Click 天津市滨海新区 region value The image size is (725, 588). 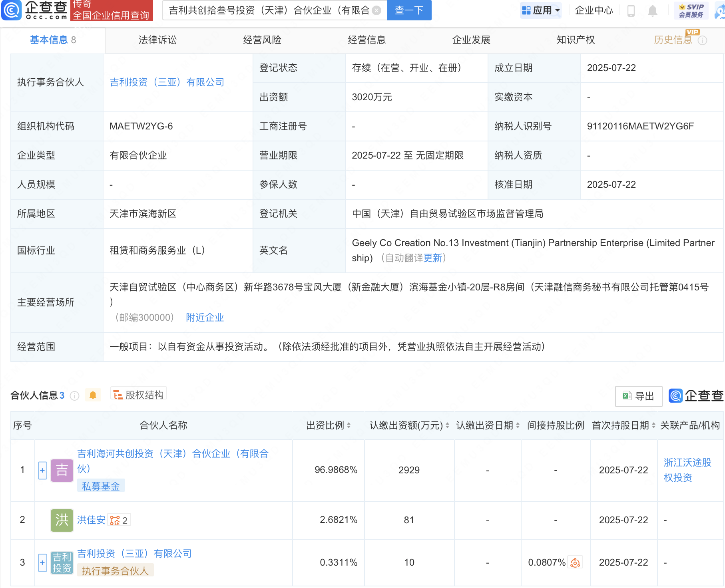[x=143, y=214]
